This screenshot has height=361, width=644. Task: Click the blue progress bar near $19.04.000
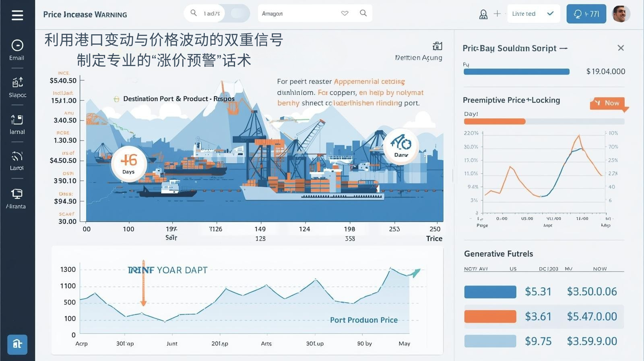[x=516, y=72]
